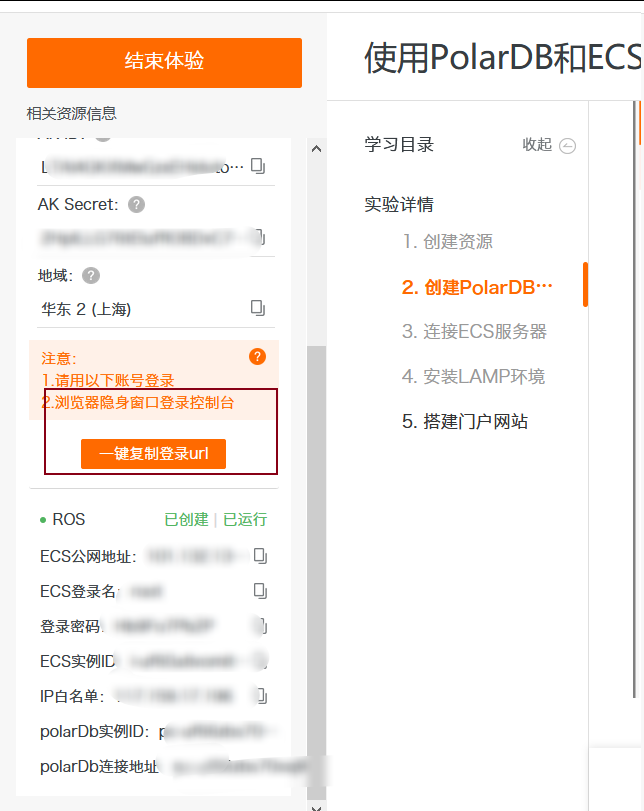Copy the AK ID value
The width and height of the screenshot is (644, 811).
point(258,166)
